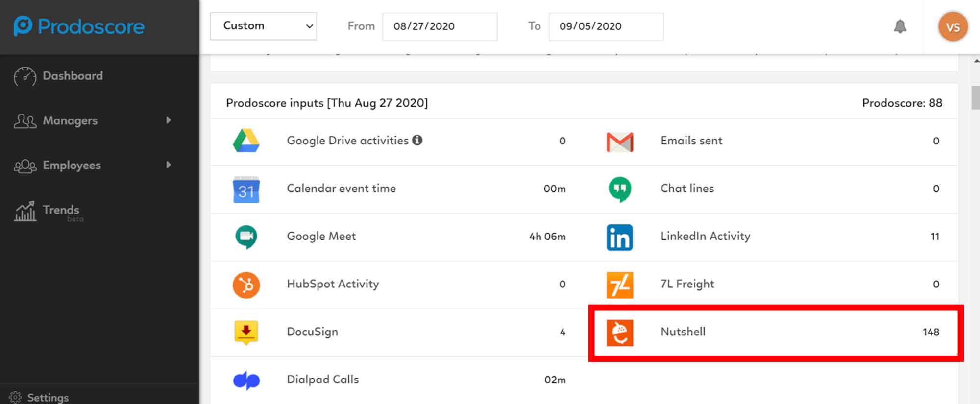Expand the Employees submenu arrow
The width and height of the screenshot is (980, 404).
pos(169,165)
